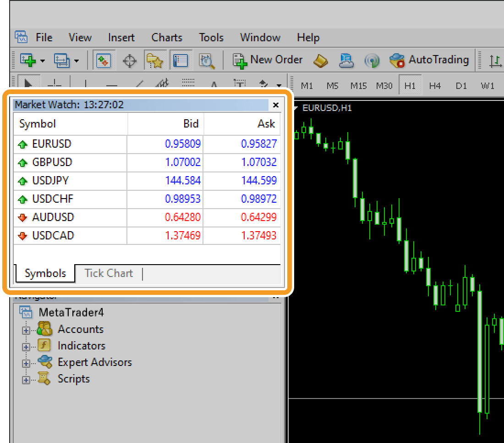Expand the Expert Advisors tree node
Viewport: 504px width, 443px height.
click(26, 363)
